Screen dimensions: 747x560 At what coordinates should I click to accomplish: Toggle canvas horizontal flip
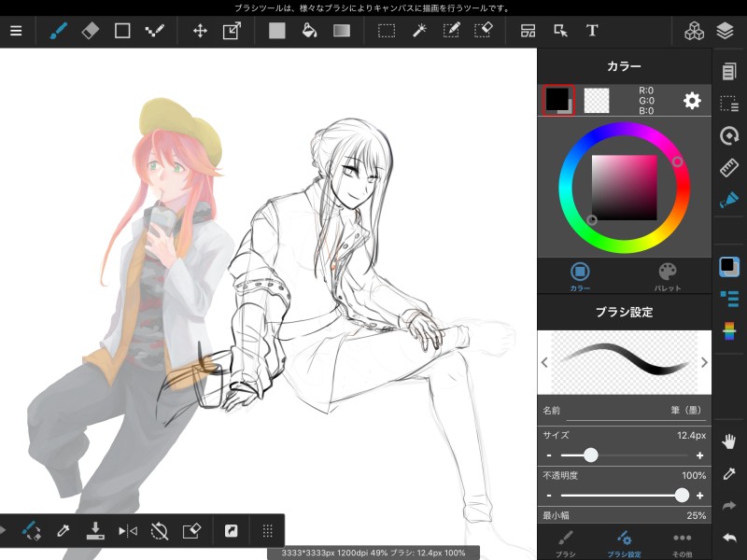[x=128, y=531]
